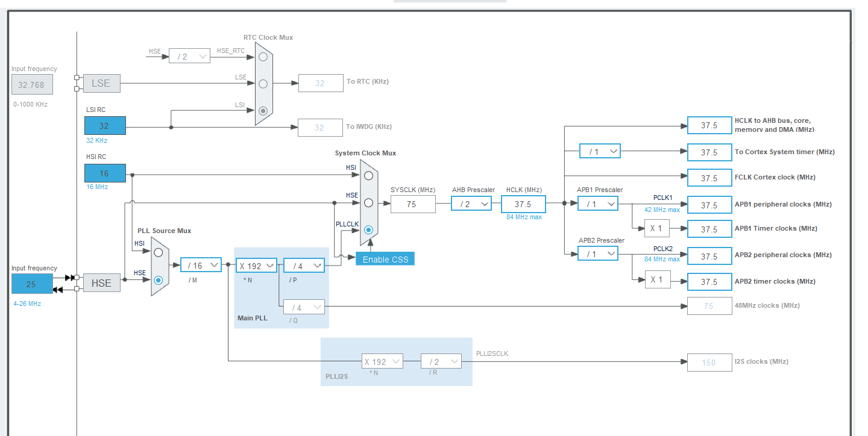Click 48MHz clocks output value 75
Screen dimensions: 868x436
point(709,306)
